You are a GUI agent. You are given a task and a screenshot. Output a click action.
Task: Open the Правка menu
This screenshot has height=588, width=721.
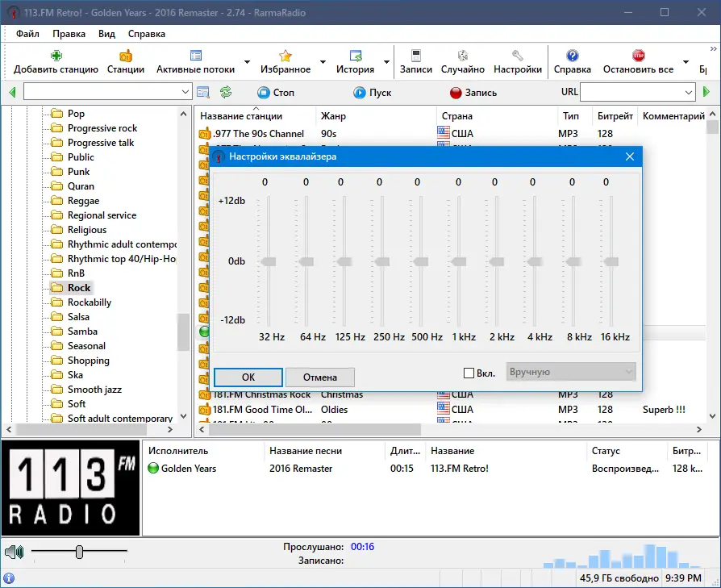pyautogui.click(x=69, y=34)
